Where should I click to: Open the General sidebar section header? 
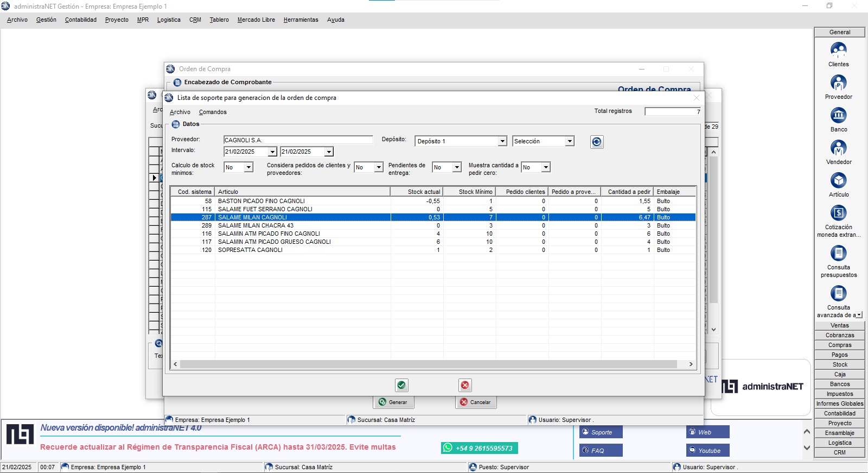[x=840, y=33]
